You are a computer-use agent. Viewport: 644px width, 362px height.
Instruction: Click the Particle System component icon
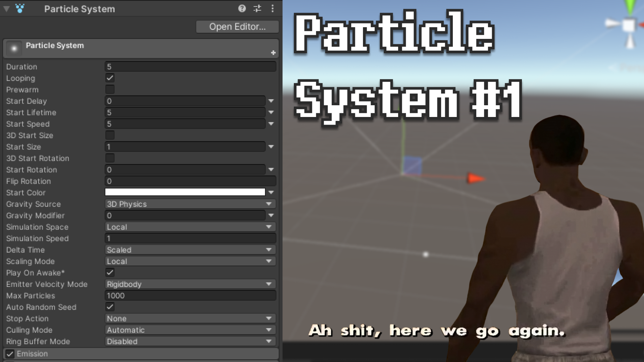click(x=20, y=9)
